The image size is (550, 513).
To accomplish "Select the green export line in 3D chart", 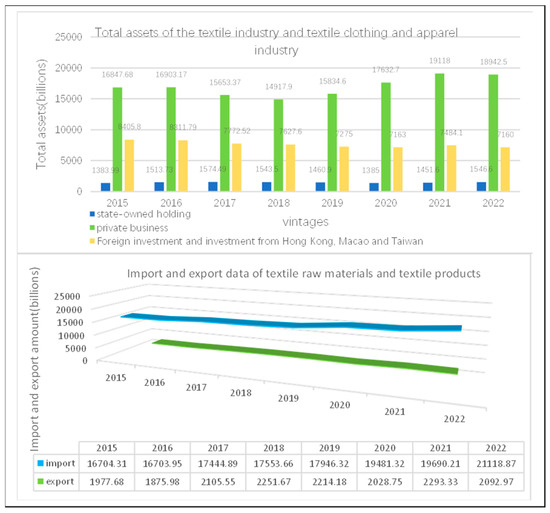I will [305, 357].
